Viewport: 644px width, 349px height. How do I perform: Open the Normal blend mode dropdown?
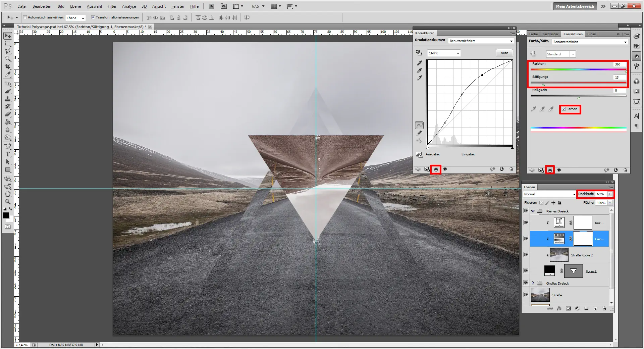tap(549, 194)
